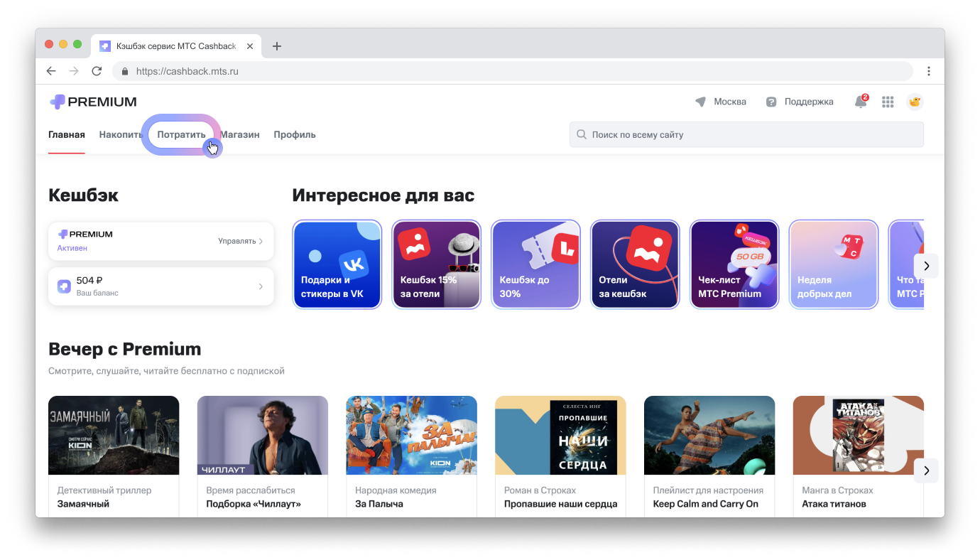This screenshot has height=560, width=980.
Task: Open the 'Замаячный' thriller poster
Action: (x=114, y=435)
